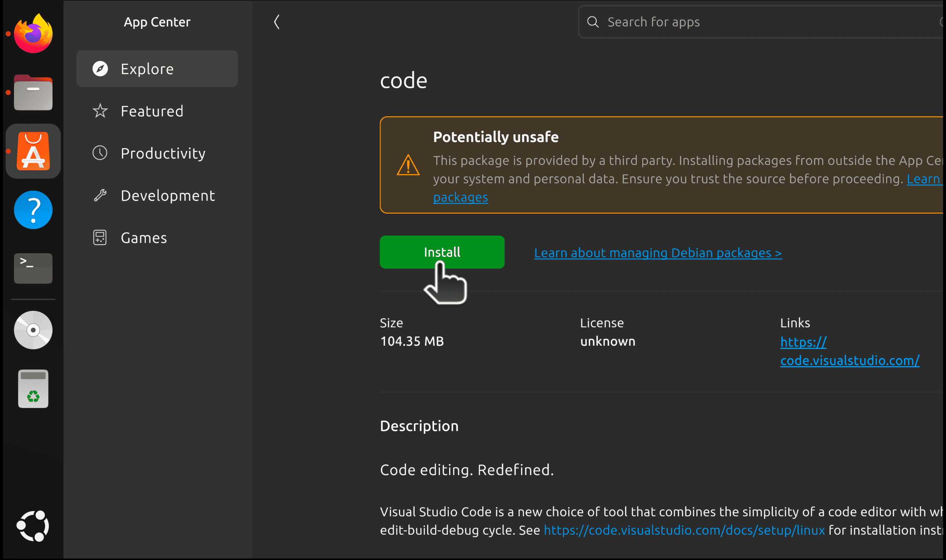
Task: Click the App Center dock icon
Action: click(33, 151)
